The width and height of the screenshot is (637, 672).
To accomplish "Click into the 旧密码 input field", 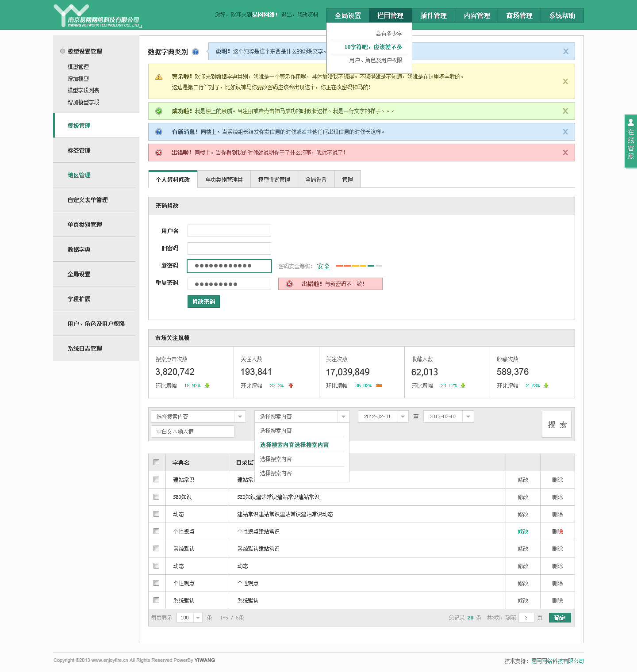I will click(x=229, y=248).
